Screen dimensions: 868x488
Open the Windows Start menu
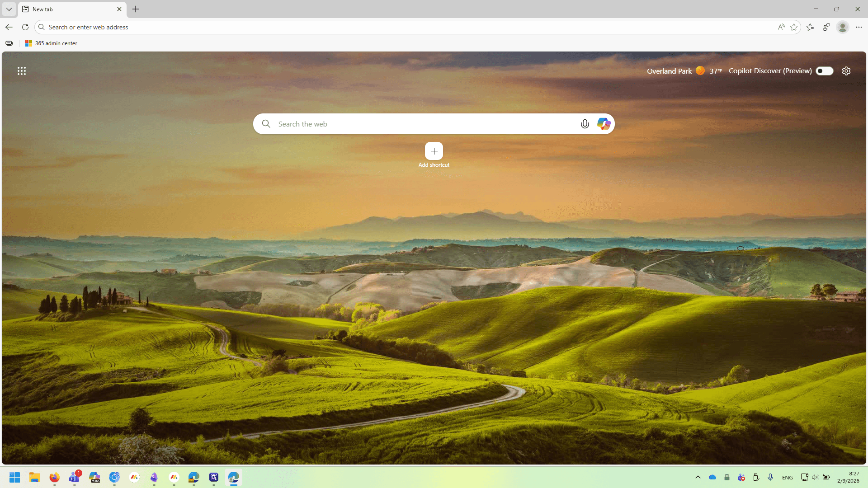pos(15,477)
